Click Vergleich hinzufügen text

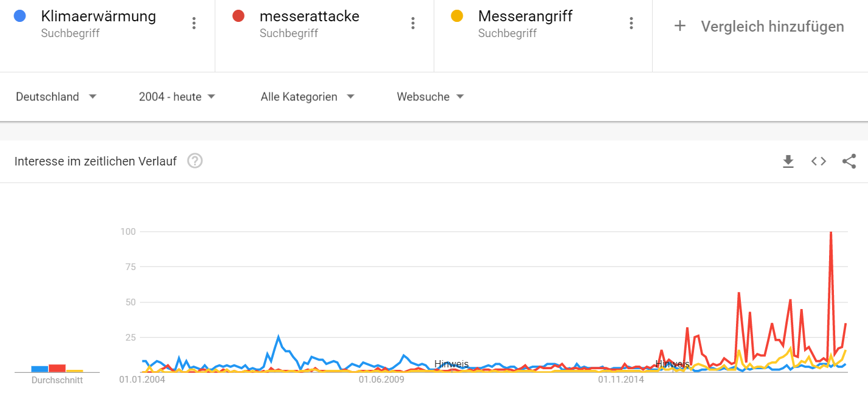773,26
